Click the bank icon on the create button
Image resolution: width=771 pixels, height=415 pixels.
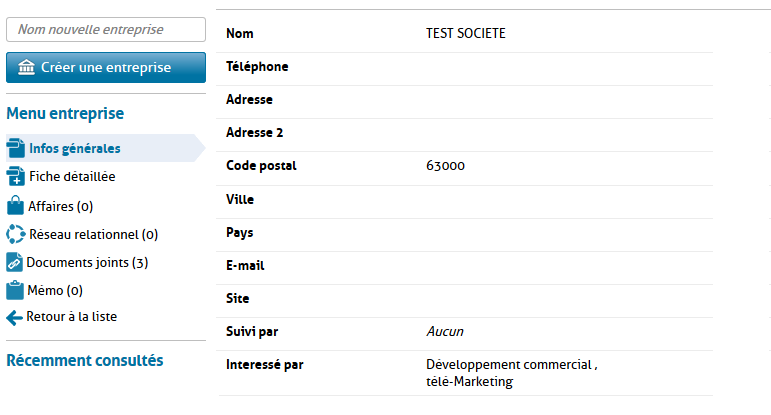pos(27,67)
